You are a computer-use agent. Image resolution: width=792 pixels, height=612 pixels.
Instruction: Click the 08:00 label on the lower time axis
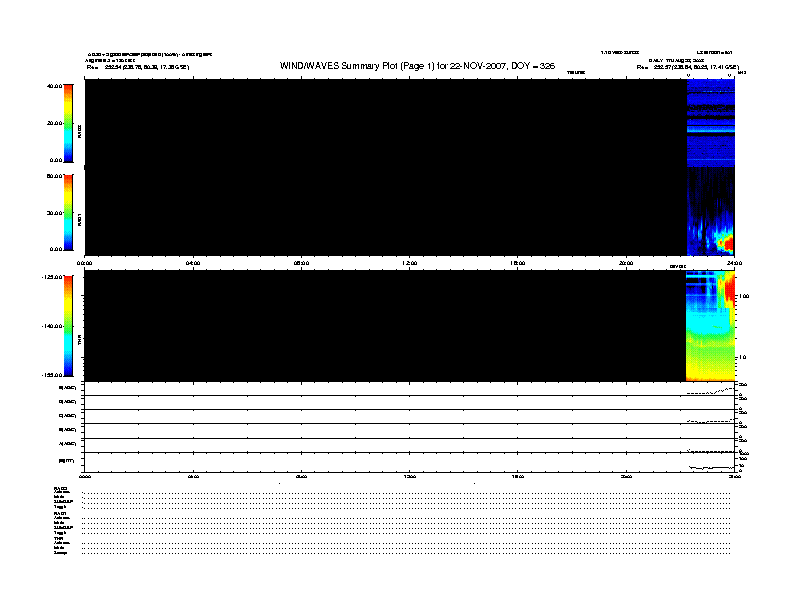tap(301, 477)
